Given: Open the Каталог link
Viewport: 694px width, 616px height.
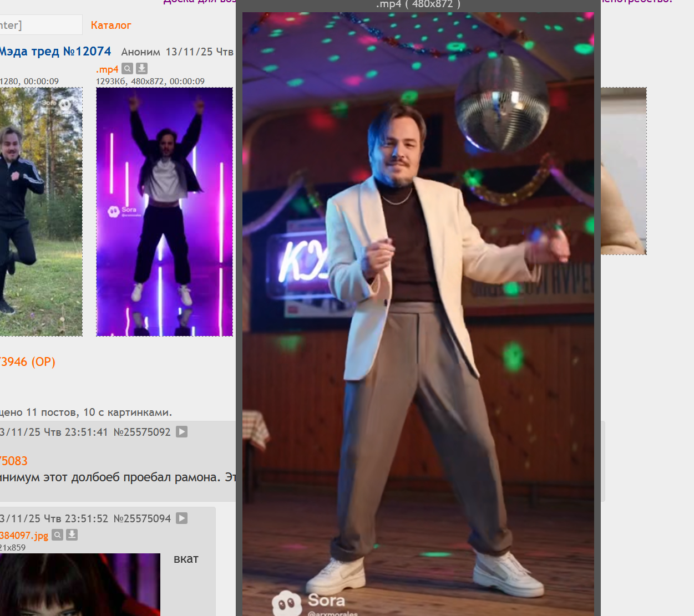Looking at the screenshot, I should pyautogui.click(x=111, y=25).
